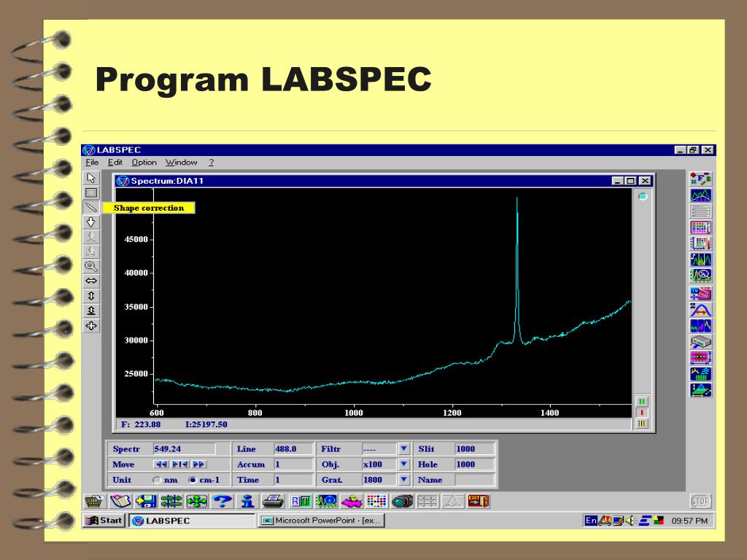747x560 pixels.
Task: Open the Window menu
Action: pyautogui.click(x=181, y=163)
